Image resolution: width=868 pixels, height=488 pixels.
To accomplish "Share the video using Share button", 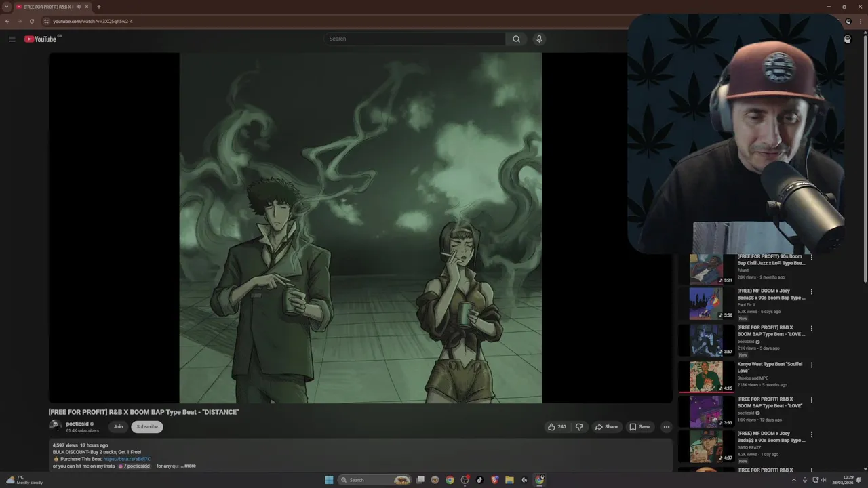I will (606, 427).
